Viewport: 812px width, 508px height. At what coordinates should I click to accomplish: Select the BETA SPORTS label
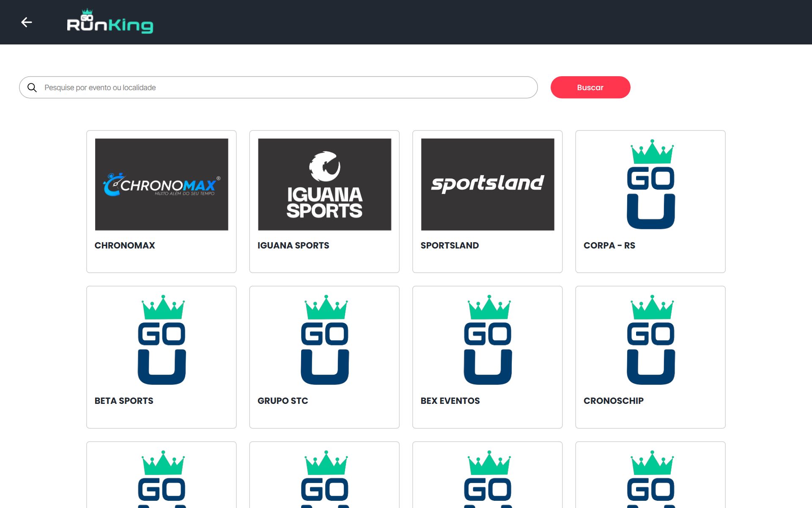124,401
